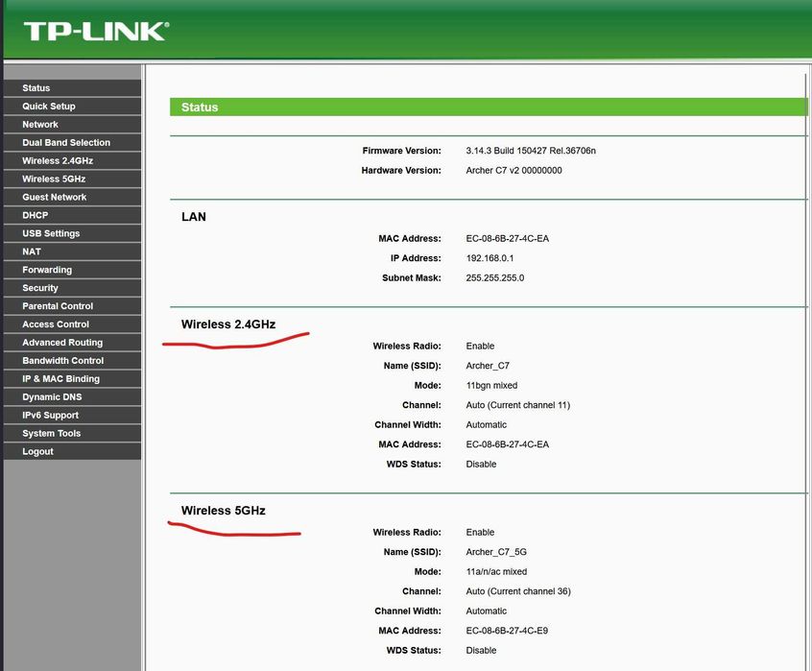Open Dual Band Selection menu entry

click(72, 142)
